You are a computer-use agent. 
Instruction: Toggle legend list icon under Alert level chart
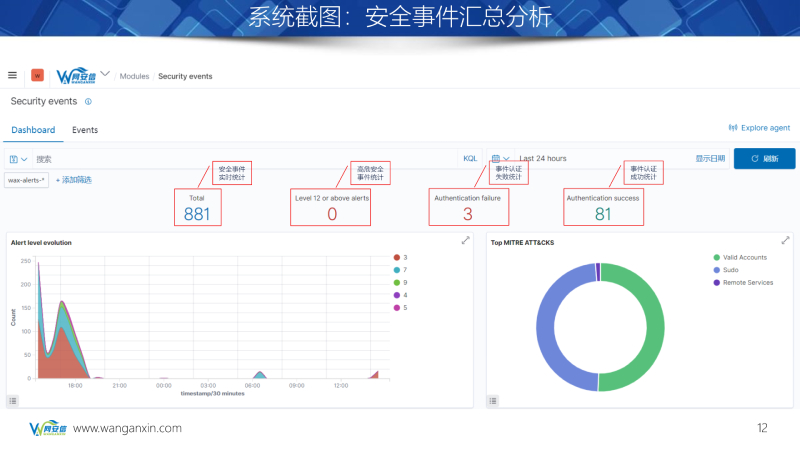(x=13, y=400)
